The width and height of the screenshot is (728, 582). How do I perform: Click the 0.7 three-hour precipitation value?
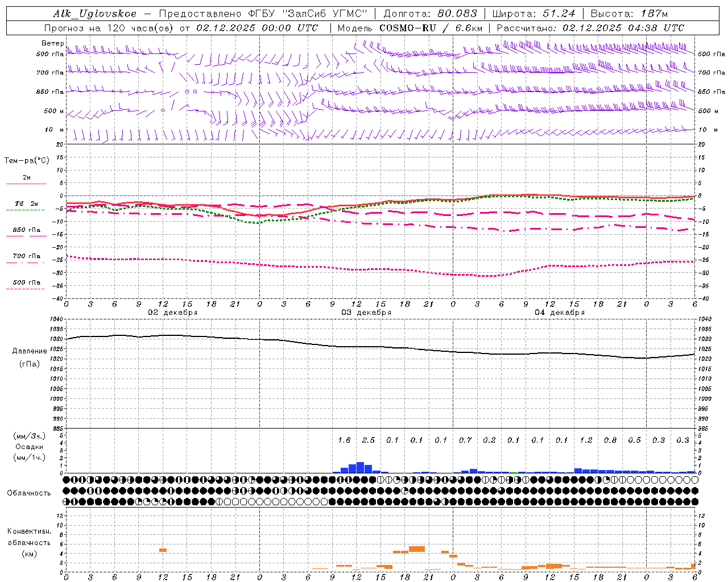click(465, 440)
